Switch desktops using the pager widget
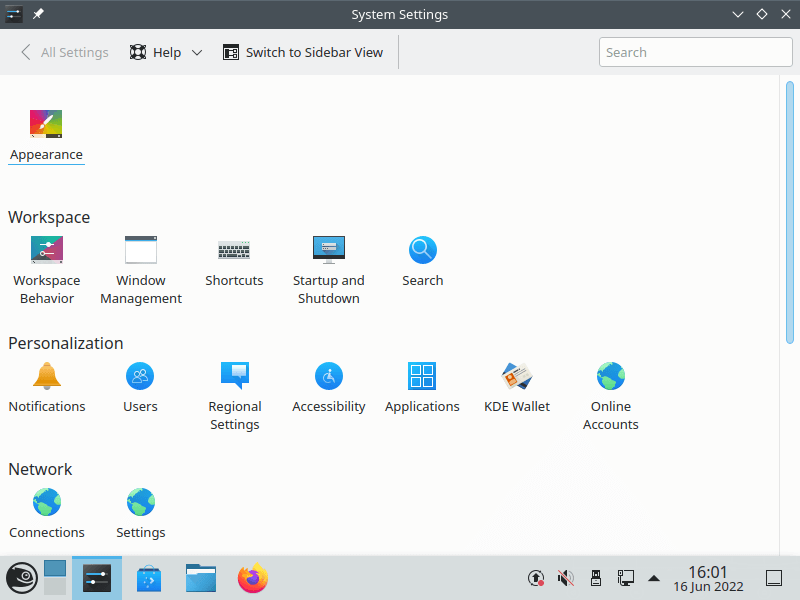 55,578
